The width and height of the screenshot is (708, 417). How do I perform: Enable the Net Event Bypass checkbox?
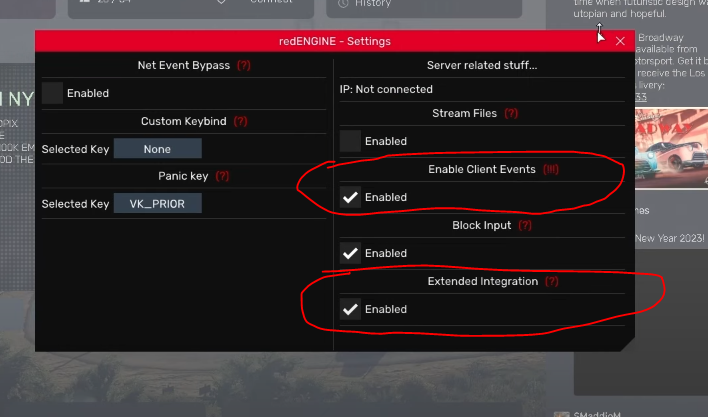[x=52, y=93]
